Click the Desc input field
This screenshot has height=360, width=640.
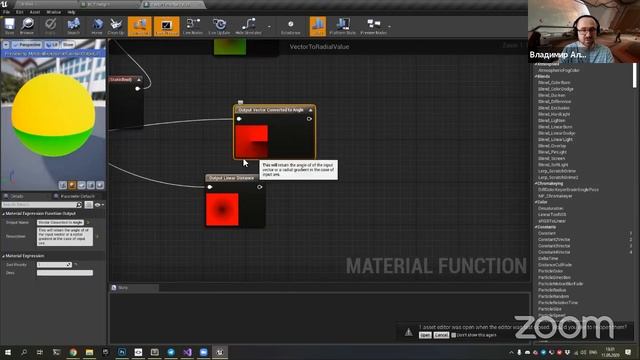pos(65,273)
